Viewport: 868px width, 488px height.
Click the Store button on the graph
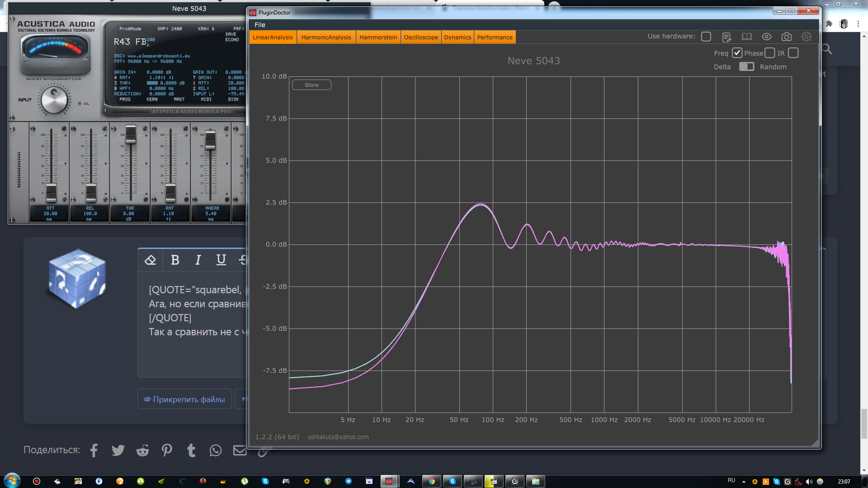[311, 85]
